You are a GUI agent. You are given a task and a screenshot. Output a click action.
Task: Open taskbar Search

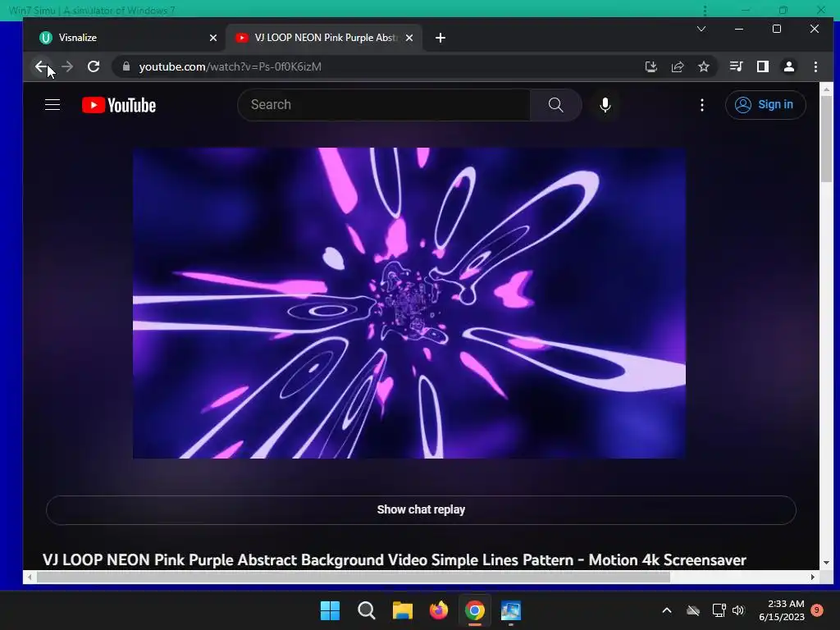(x=367, y=610)
